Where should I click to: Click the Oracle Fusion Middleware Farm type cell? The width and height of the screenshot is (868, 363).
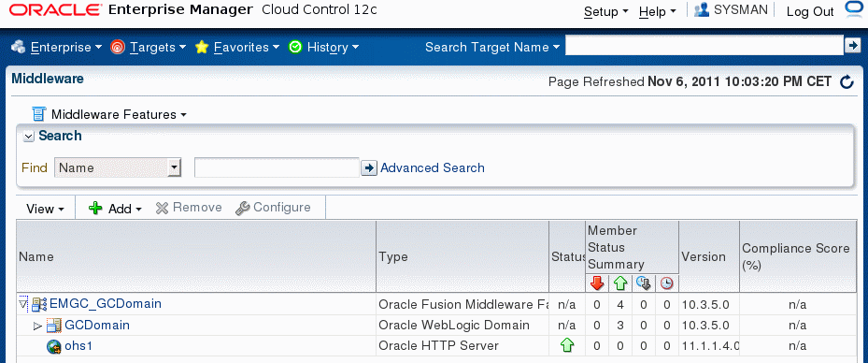(462, 304)
